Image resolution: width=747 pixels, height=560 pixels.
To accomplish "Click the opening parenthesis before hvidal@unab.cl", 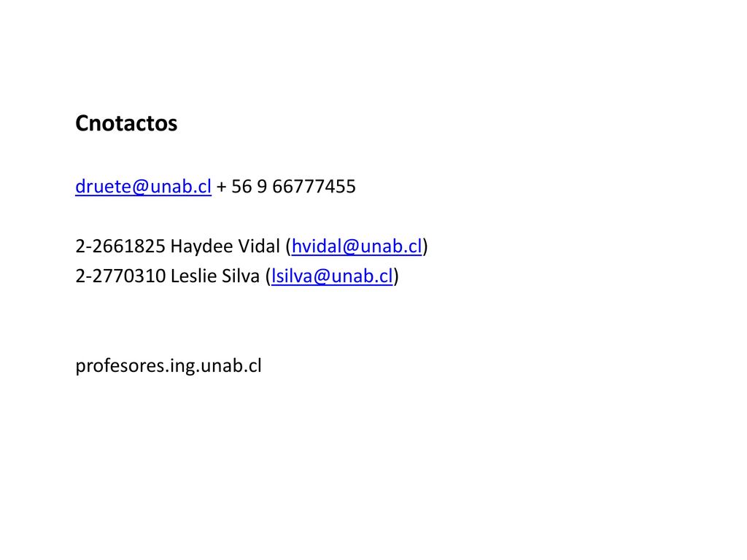I will pyautogui.click(x=288, y=246).
